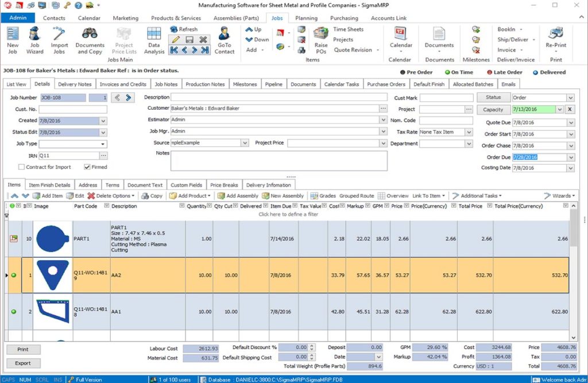The image size is (588, 383).
Task: Switch to Delivery Notes tab
Action: click(x=75, y=84)
